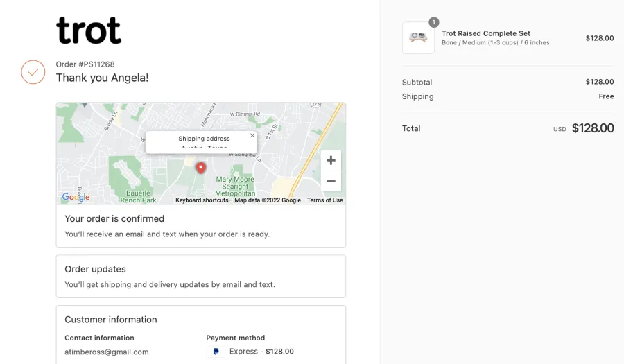This screenshot has width=624, height=364.
Task: Select the Total $128.00 amount
Action: [593, 128]
